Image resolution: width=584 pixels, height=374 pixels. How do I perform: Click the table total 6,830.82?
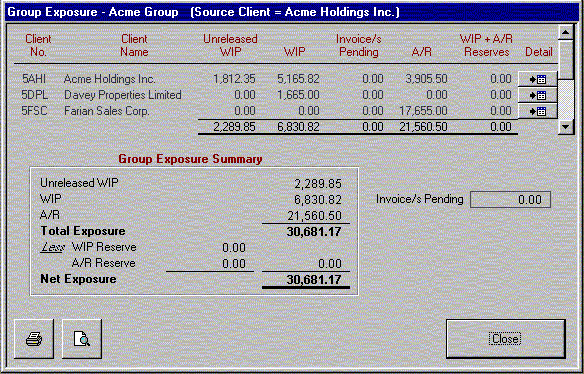(x=298, y=127)
